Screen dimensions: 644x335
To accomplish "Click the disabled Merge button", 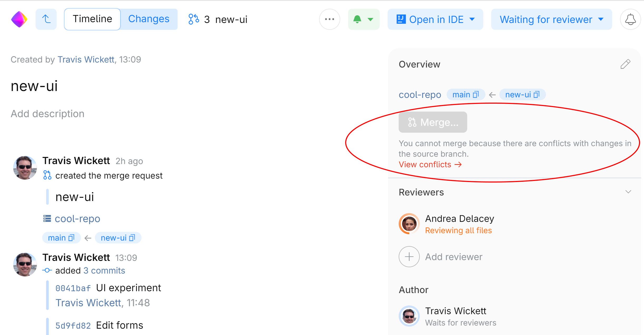I will click(433, 122).
